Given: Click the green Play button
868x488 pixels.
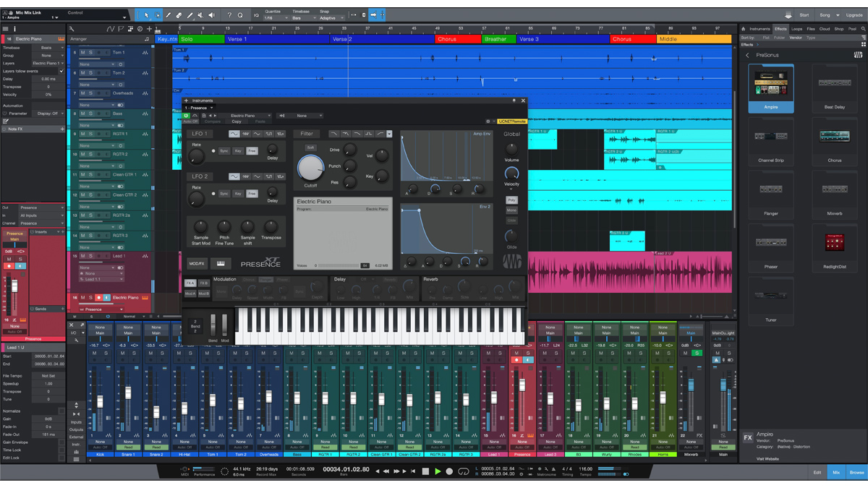Looking at the screenshot, I should (x=438, y=471).
